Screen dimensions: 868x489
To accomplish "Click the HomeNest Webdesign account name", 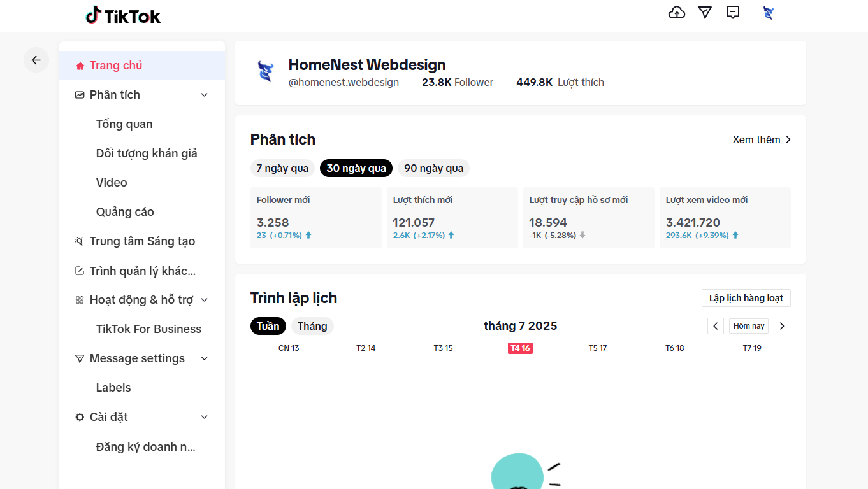I will [x=367, y=65].
